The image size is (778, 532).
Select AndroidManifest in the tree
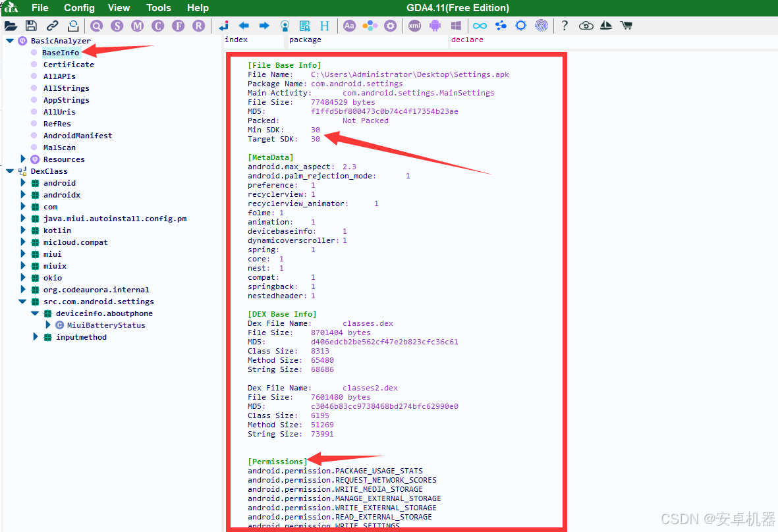pyautogui.click(x=78, y=136)
